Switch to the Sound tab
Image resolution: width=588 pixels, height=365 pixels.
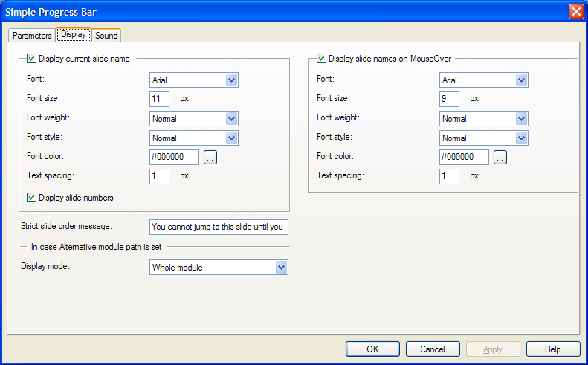click(x=106, y=36)
